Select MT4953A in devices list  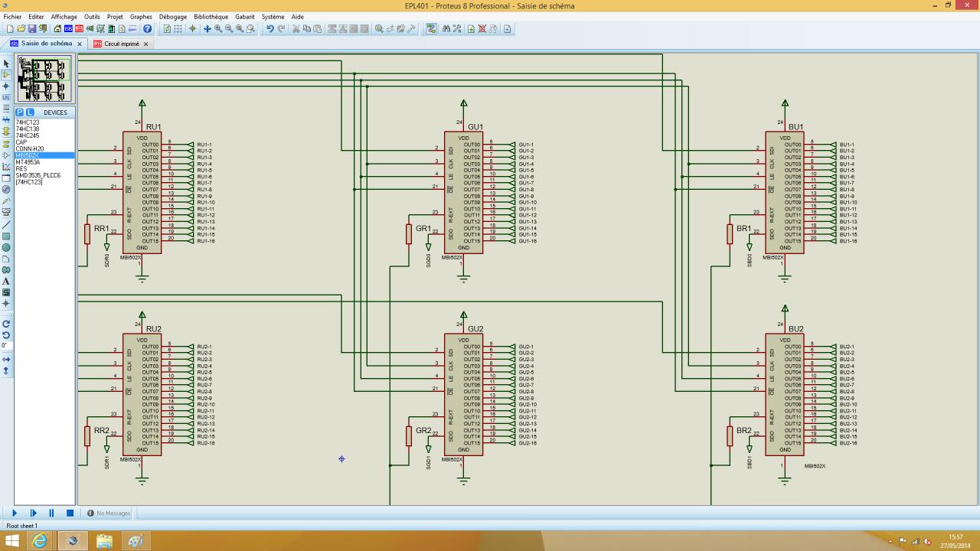[x=28, y=162]
